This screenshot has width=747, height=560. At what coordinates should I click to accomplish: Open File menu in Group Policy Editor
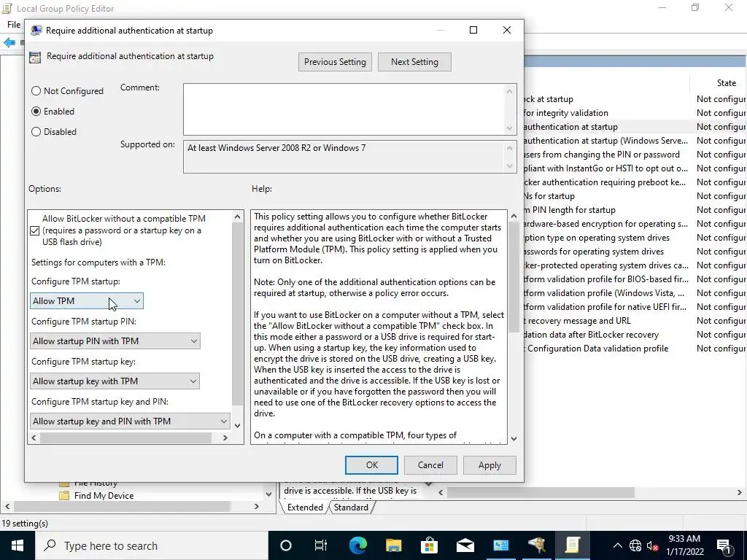[x=14, y=25]
